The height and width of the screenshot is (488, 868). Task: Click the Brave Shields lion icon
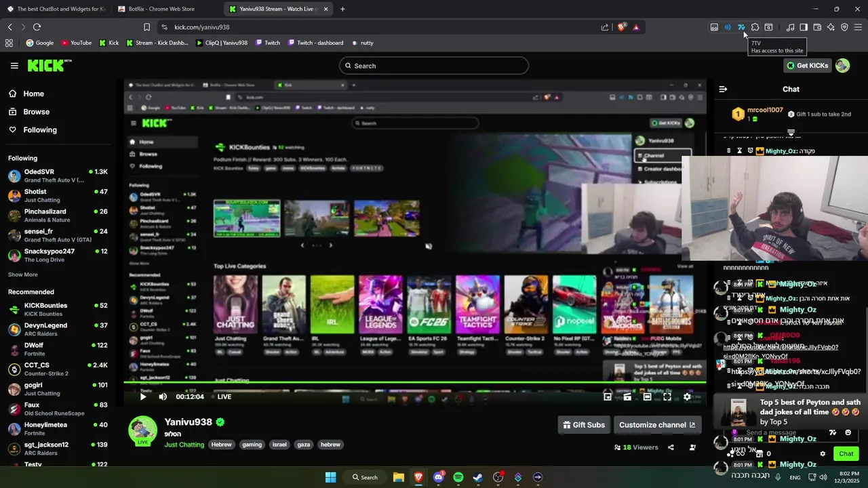[x=621, y=27]
